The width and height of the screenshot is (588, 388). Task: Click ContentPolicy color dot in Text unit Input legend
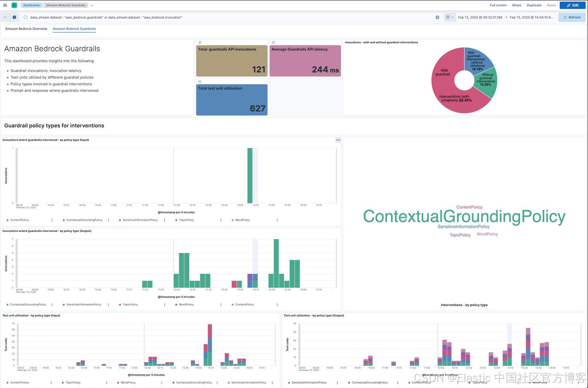(8, 383)
